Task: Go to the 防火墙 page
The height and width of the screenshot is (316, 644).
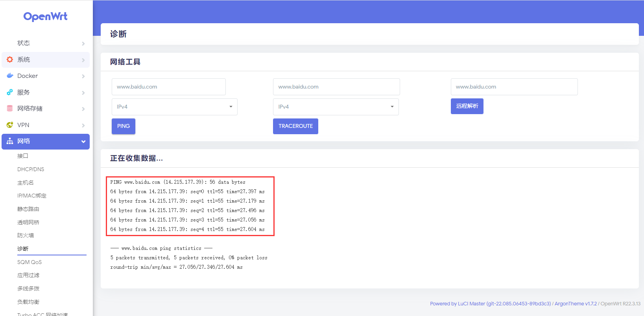Action: 26,235
